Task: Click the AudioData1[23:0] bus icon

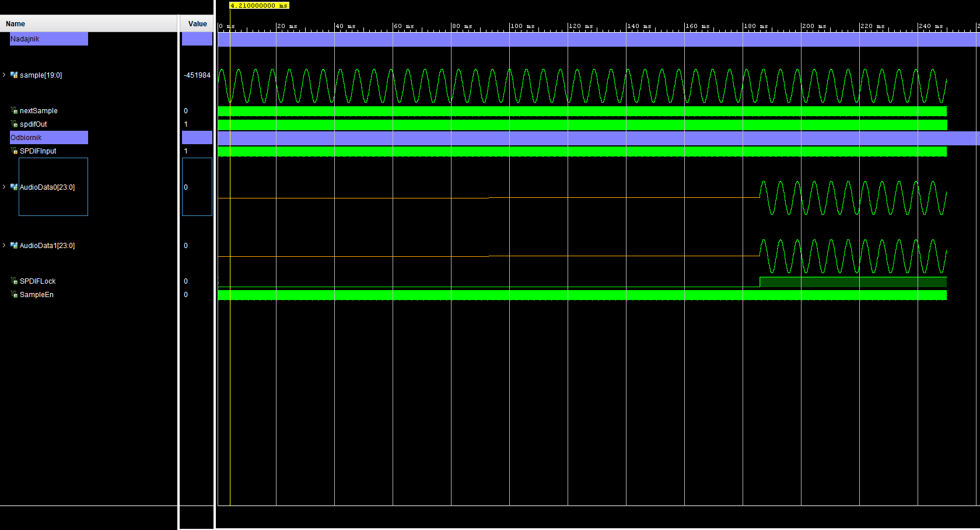Action: 14,246
